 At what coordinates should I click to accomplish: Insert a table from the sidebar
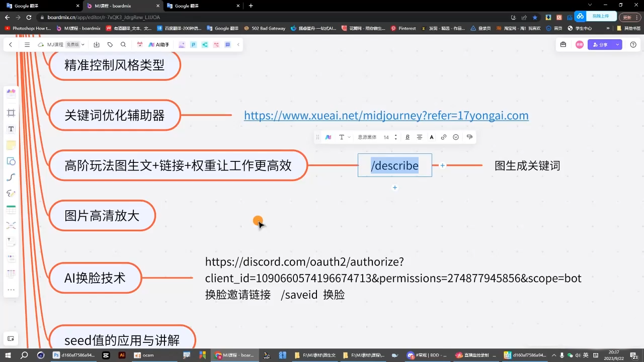click(x=11, y=210)
